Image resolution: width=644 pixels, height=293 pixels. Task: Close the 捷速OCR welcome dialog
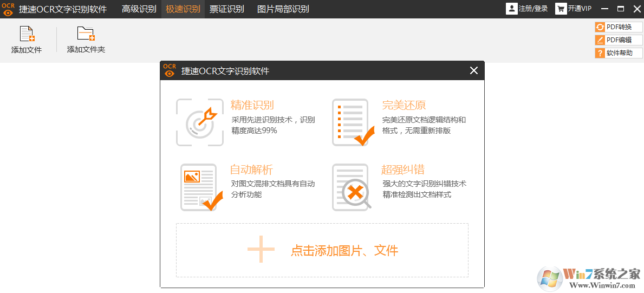(x=473, y=71)
